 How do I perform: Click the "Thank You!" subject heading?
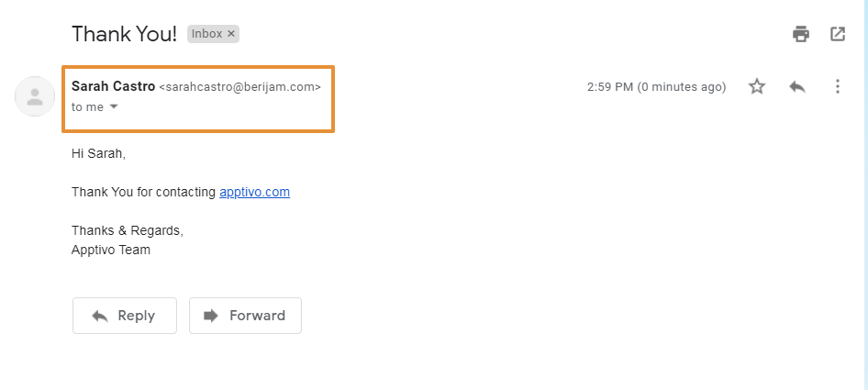click(124, 34)
